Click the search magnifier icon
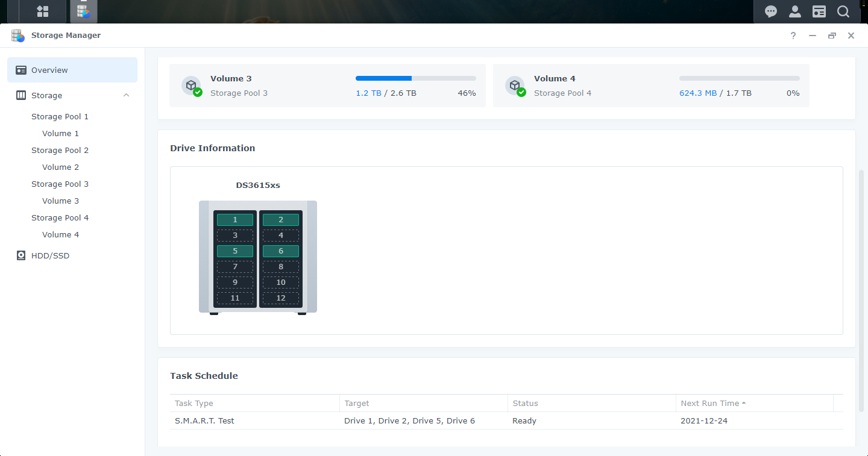Viewport: 868px width, 456px height. [x=843, y=11]
